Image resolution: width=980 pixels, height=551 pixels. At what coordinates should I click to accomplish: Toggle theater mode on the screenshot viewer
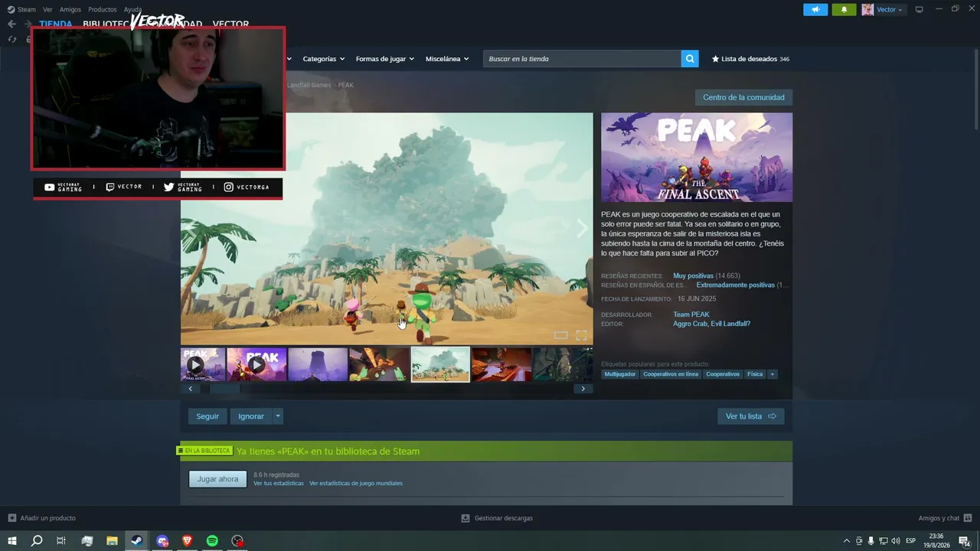tap(560, 335)
